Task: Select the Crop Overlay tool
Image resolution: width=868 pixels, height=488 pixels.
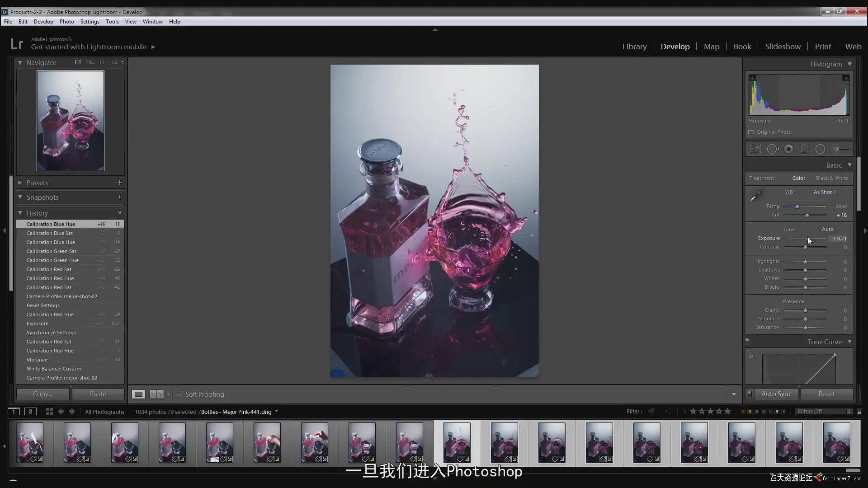Action: pyautogui.click(x=755, y=149)
